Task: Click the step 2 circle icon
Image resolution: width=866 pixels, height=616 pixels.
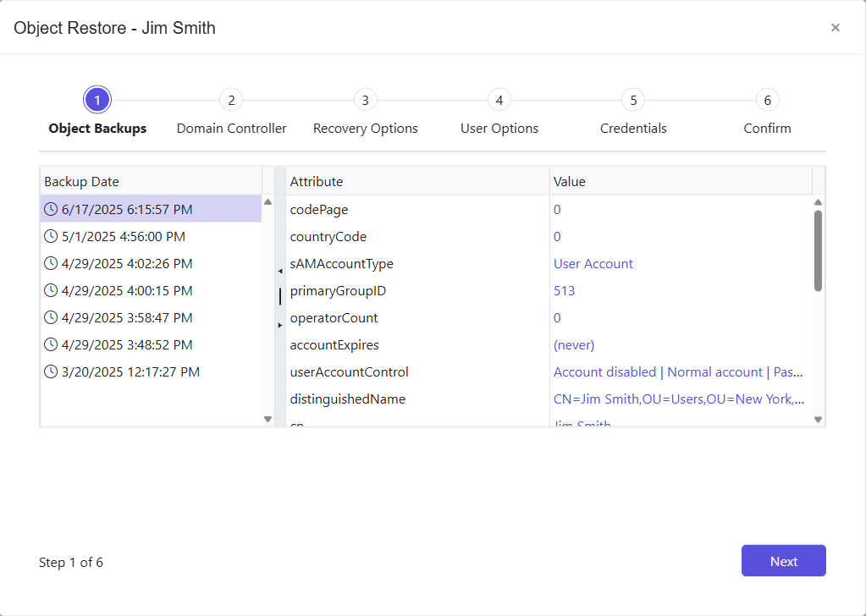Action: 231,99
